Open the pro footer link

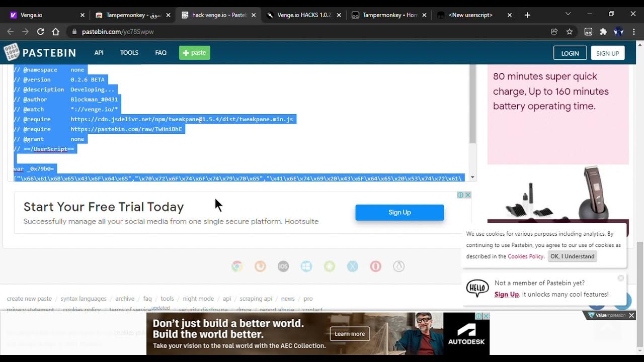[308, 299]
